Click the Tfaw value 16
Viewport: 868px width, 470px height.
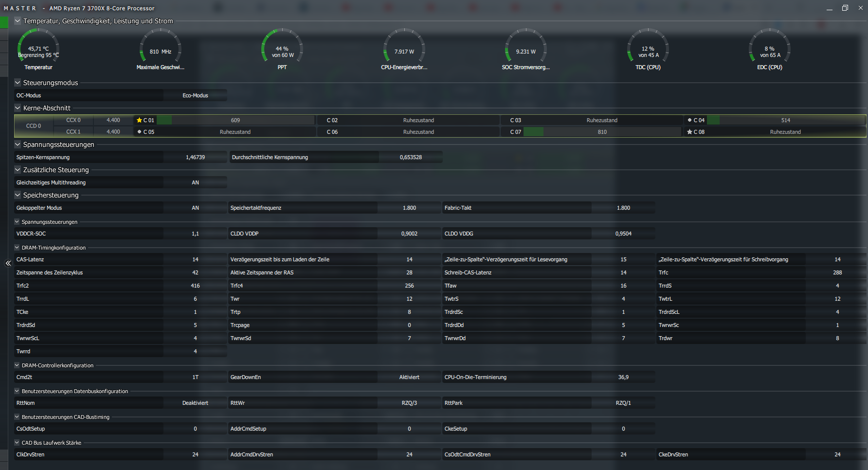pyautogui.click(x=623, y=286)
